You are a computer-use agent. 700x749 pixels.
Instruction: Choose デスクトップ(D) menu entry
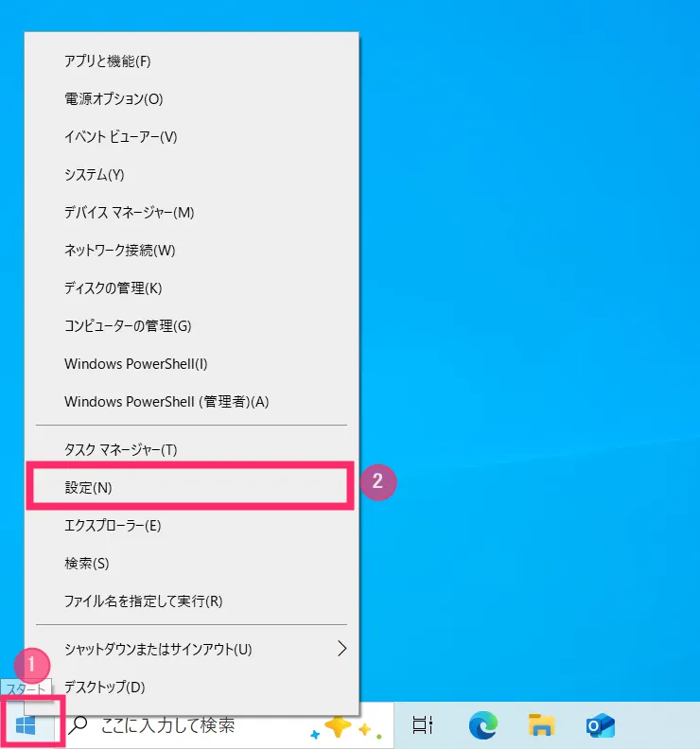click(x=191, y=687)
